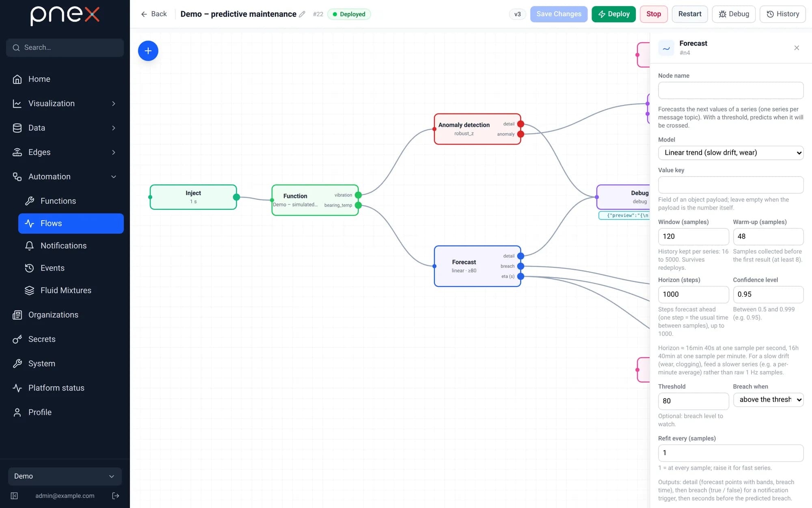Click the Home house icon
This screenshot has height=508, width=812.
coord(17,79)
